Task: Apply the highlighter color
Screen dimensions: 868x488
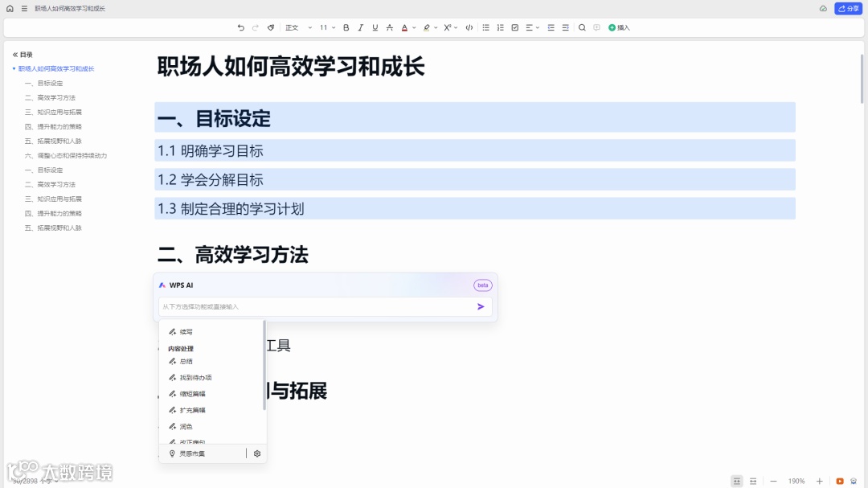Action: [x=426, y=27]
